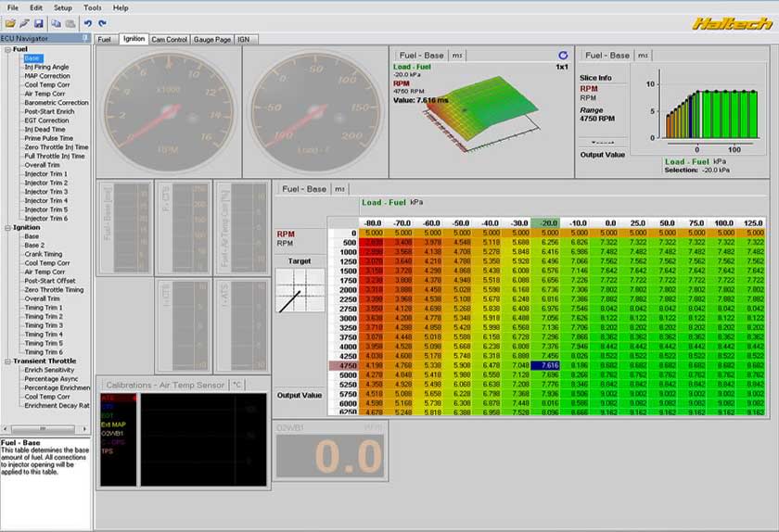Click the Save disk icon in toolbar
The height and width of the screenshot is (532, 779).
[39, 22]
